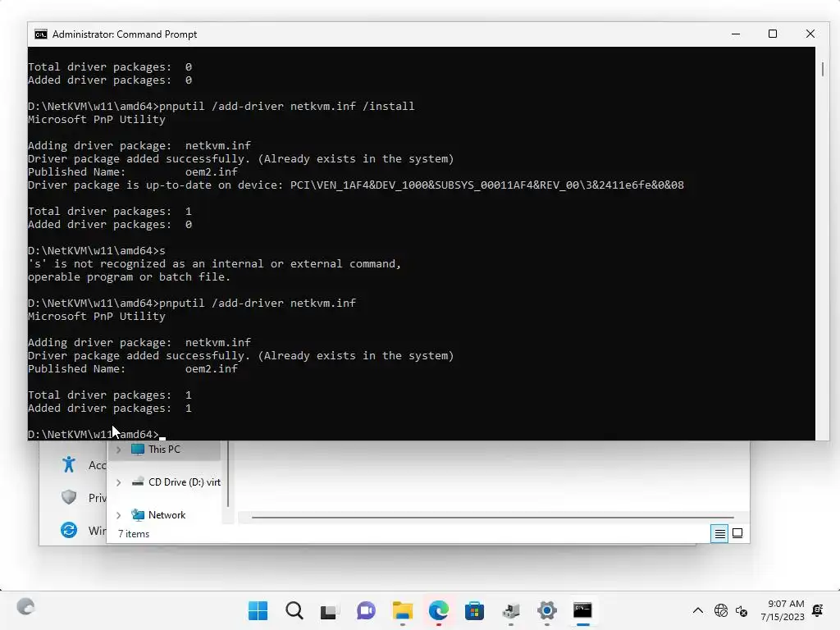This screenshot has width=840, height=630.
Task: Expand the Network tree node
Action: pos(118,515)
